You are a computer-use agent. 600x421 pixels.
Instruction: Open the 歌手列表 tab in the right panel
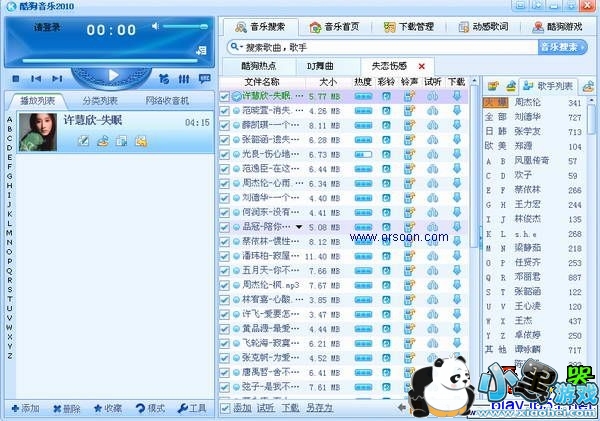point(548,86)
